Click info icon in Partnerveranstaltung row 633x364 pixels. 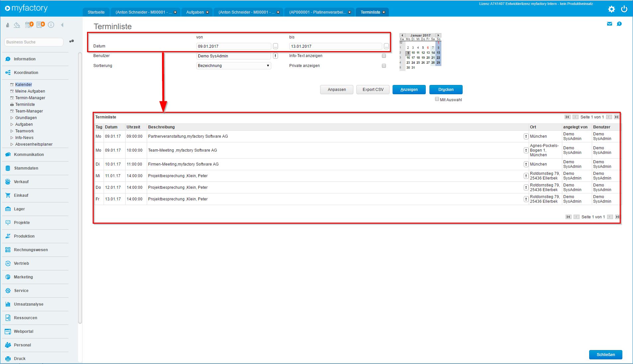(526, 136)
